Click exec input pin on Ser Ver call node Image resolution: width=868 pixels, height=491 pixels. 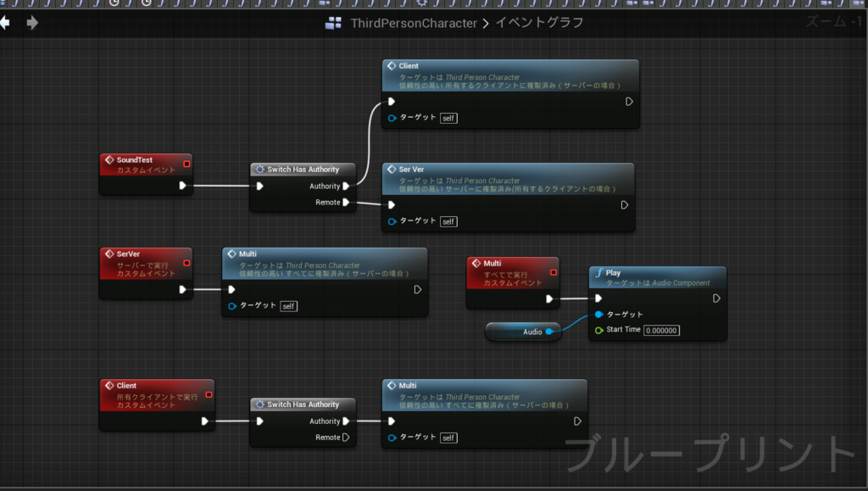(x=392, y=205)
